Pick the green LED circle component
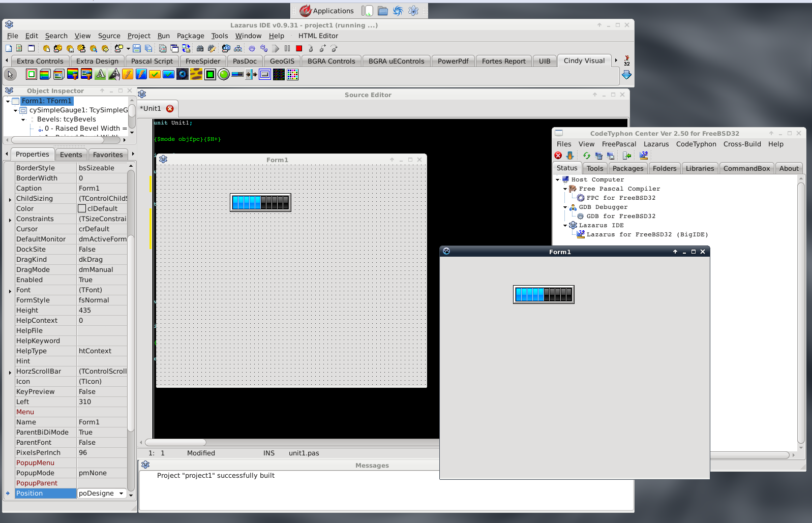 click(224, 74)
